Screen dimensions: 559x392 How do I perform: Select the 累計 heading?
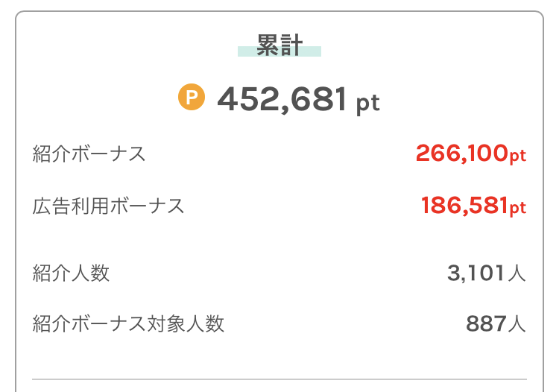(x=279, y=45)
